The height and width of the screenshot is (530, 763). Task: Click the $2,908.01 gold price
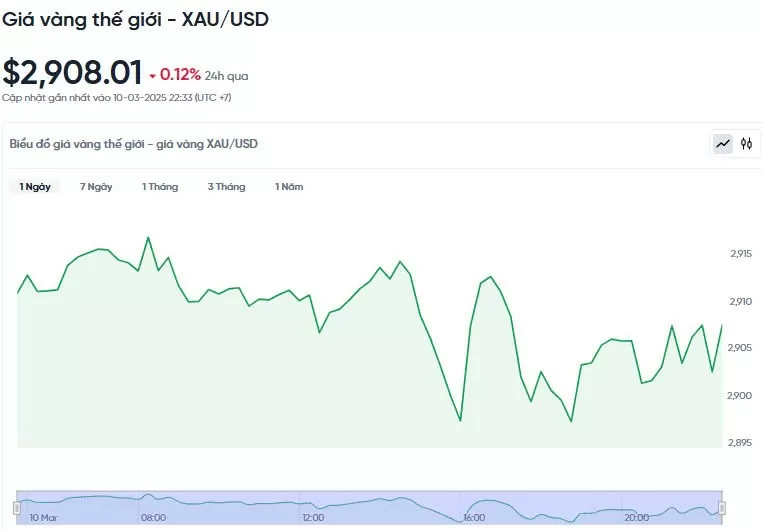[72, 72]
